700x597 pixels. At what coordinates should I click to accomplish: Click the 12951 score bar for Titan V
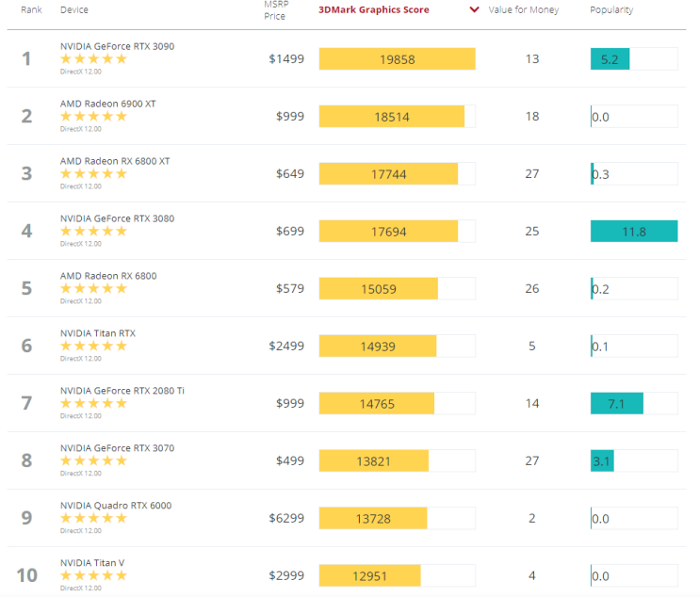point(369,575)
